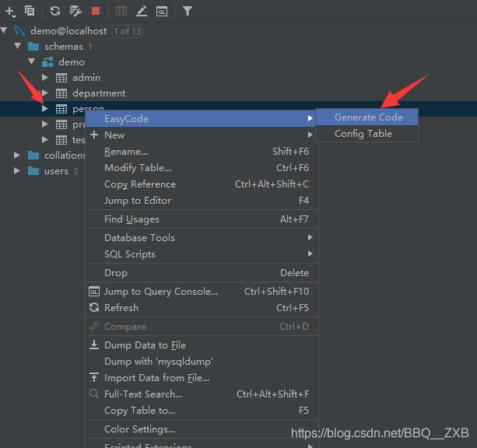Select Dump Data to File

click(202, 345)
